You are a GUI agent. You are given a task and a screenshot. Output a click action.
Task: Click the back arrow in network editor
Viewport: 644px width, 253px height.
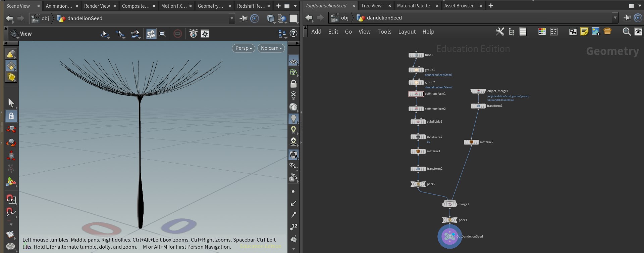click(x=309, y=18)
